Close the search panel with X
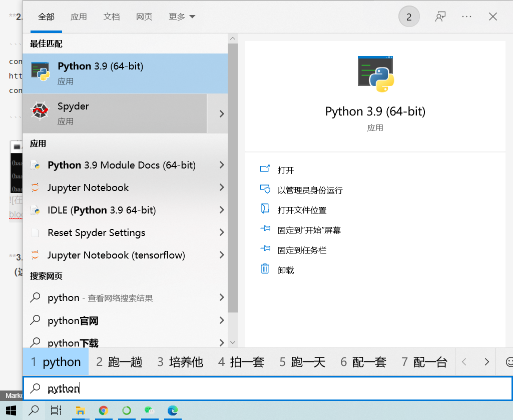 point(492,16)
